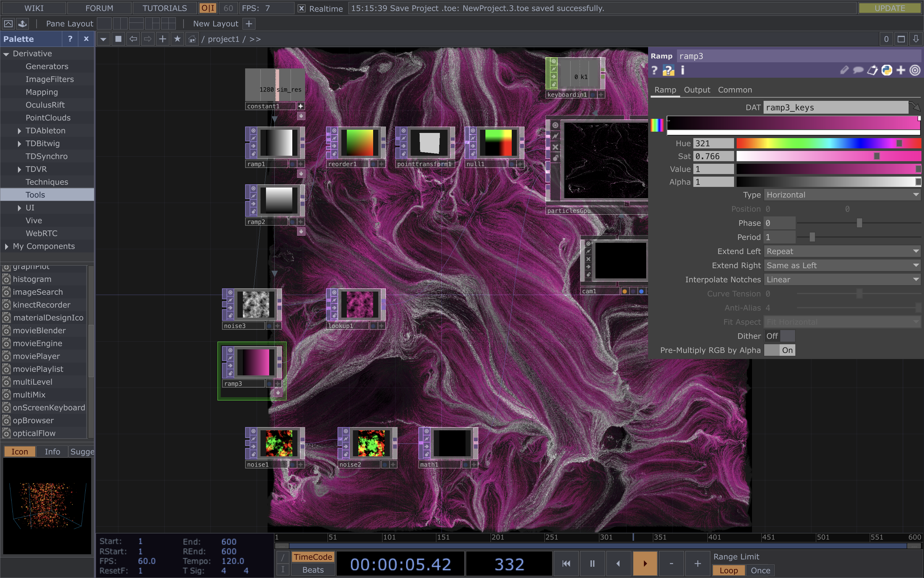Screen dimensions: 924x578
Task: Open Extend Left Repeat dropdown
Action: pyautogui.click(x=842, y=251)
